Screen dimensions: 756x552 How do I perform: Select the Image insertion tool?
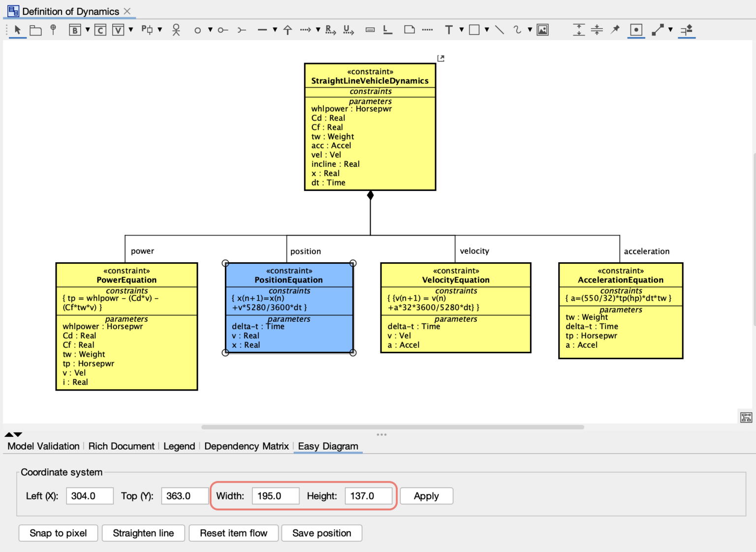pos(542,30)
